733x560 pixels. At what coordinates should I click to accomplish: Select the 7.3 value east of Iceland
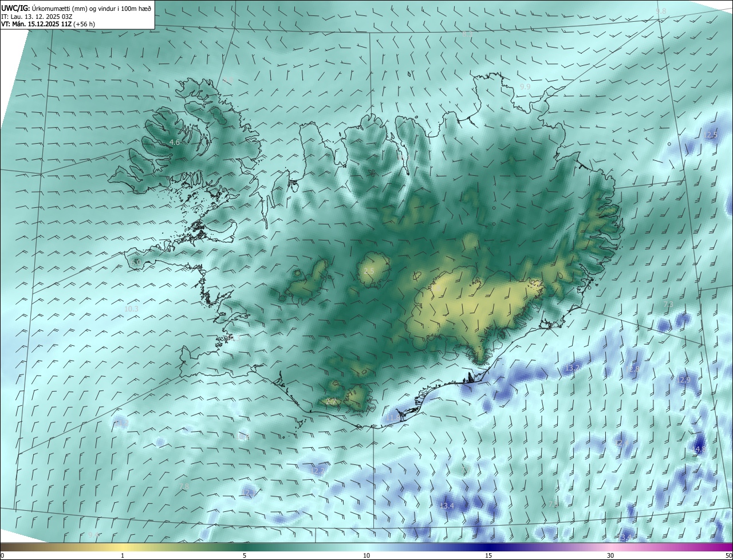tap(668, 305)
